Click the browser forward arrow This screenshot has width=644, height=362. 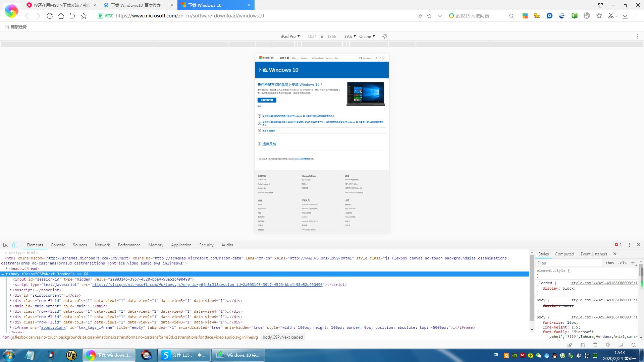click(x=38, y=16)
